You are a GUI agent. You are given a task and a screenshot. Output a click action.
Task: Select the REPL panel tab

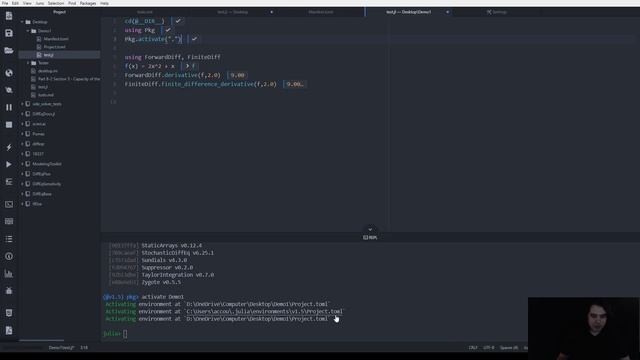tap(370, 238)
